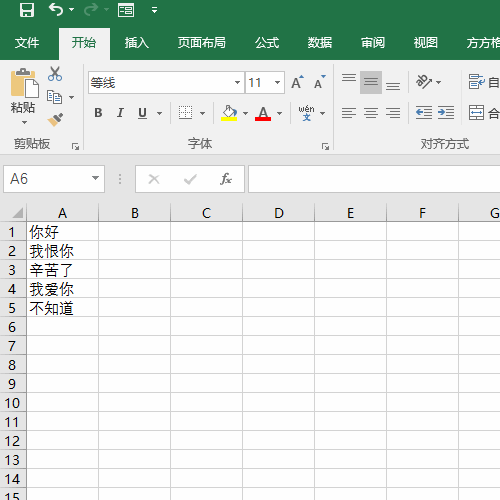Switch to the 数据 tab

[x=320, y=43]
